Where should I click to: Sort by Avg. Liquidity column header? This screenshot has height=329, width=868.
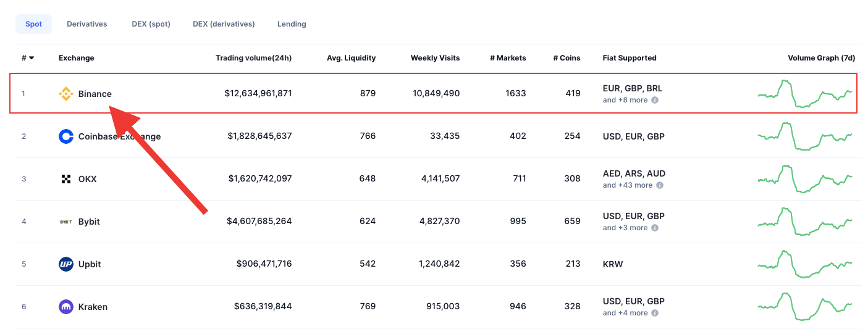coord(351,58)
